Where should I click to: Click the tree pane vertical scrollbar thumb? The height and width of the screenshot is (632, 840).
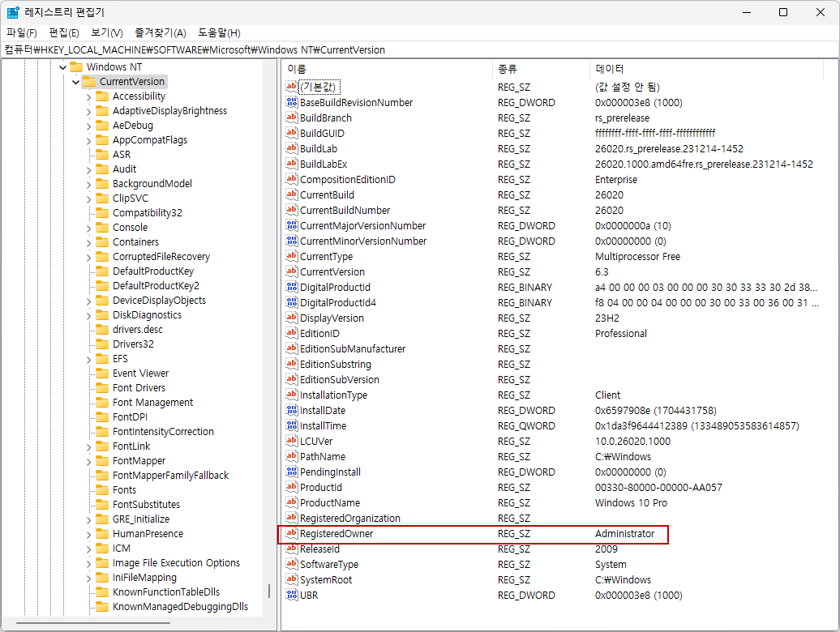[x=268, y=591]
